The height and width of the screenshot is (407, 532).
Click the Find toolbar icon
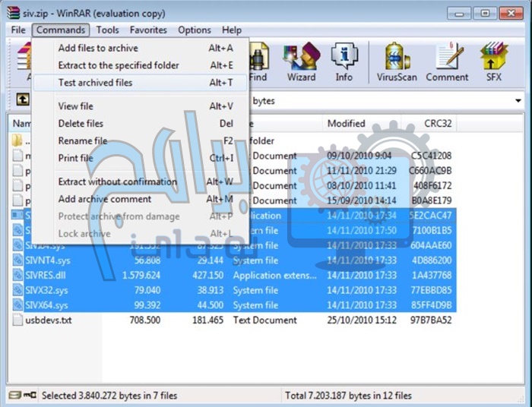258,62
